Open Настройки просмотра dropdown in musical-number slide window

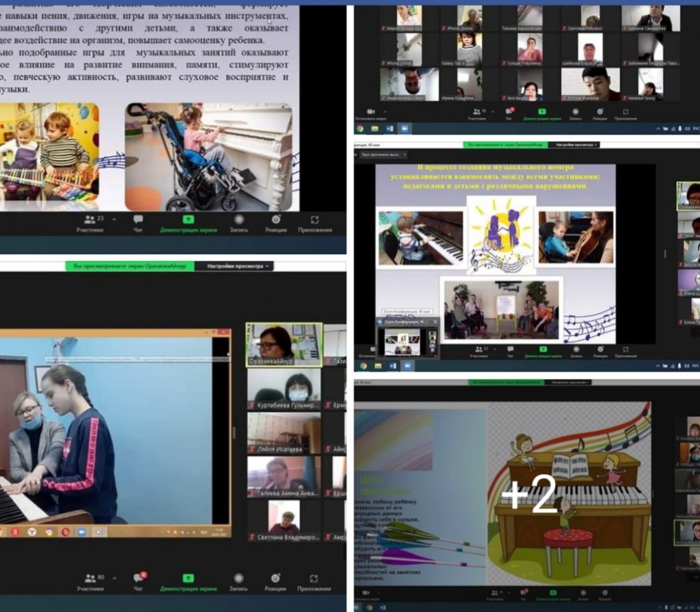pos(574,145)
